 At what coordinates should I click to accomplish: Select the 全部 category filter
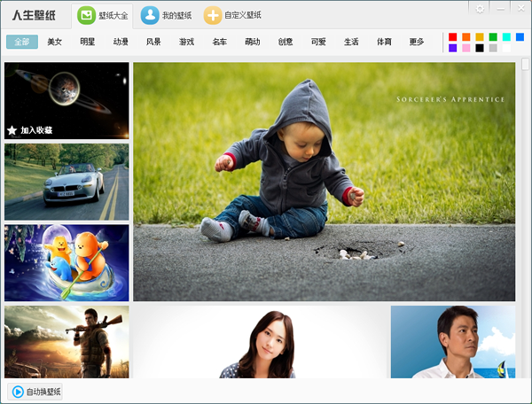pyautogui.click(x=22, y=42)
